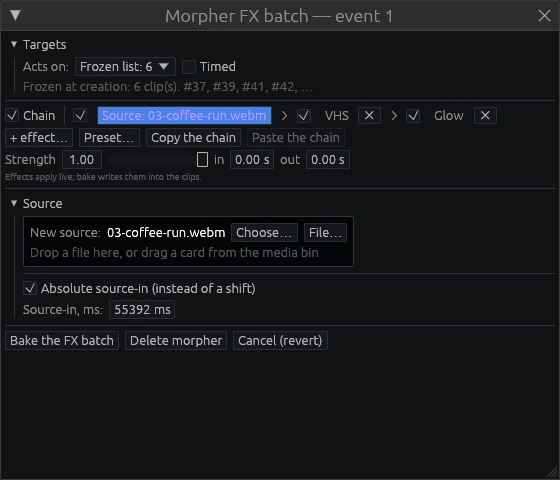Select the Glow effect in chain

click(x=449, y=115)
